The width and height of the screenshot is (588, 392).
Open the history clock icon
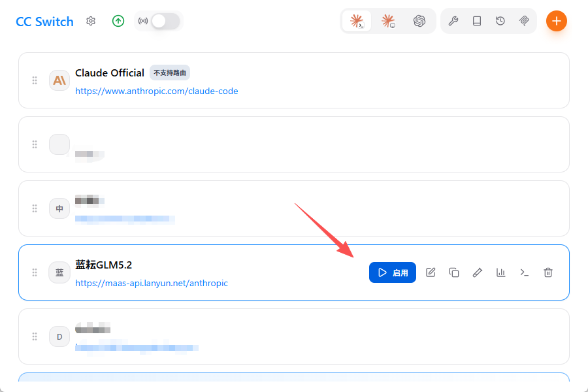tap(500, 21)
